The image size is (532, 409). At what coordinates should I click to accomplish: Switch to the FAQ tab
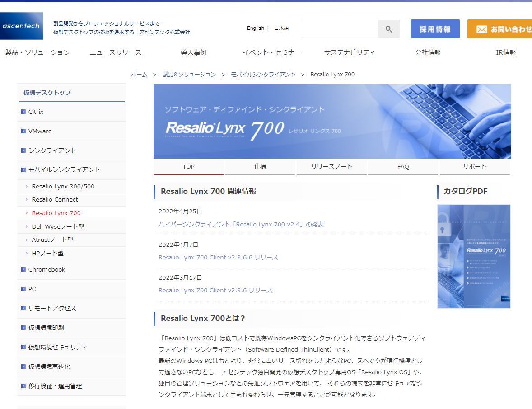point(403,167)
